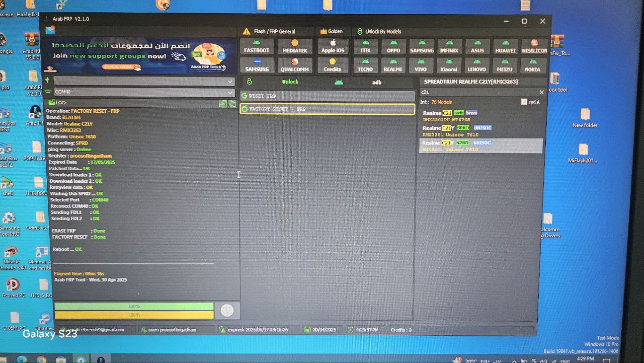
Task: Click the 30/04/2025 date status entry
Action: click(x=324, y=330)
